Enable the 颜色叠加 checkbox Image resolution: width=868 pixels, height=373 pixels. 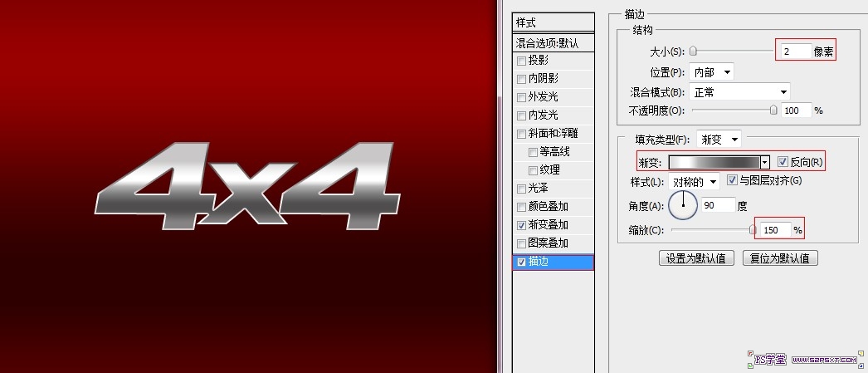521,208
